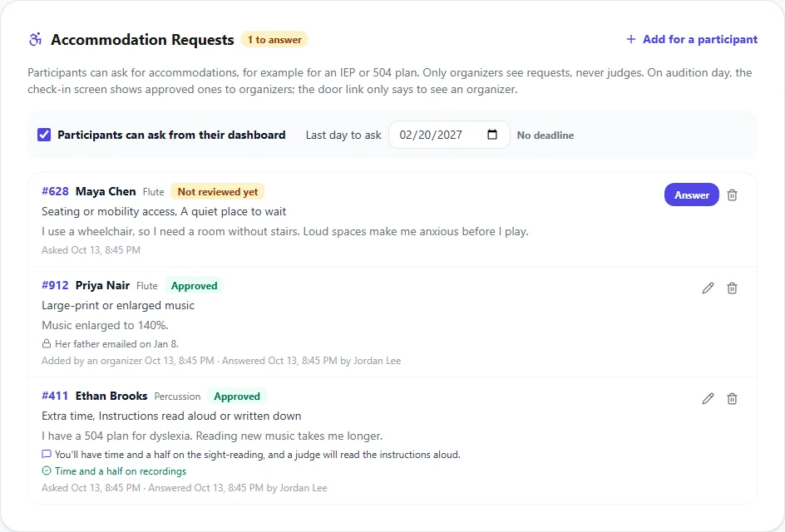Answer Maya Chen's accommodation request

[691, 195]
